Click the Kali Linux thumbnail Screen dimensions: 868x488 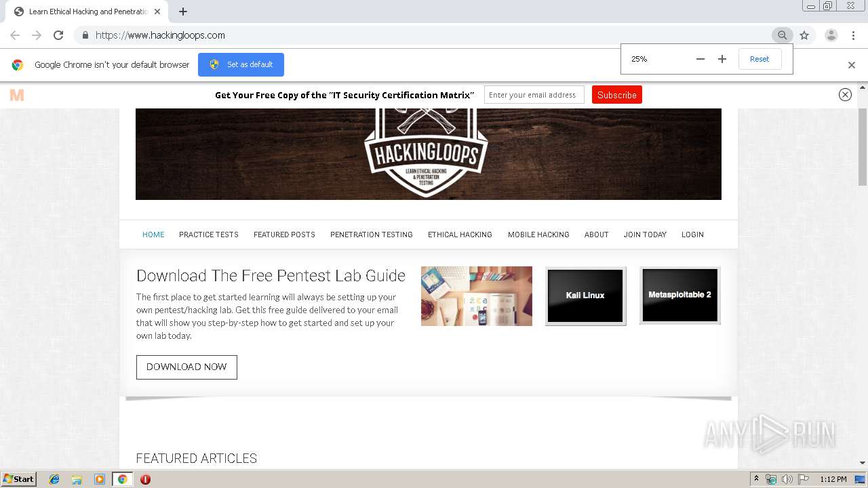585,296
